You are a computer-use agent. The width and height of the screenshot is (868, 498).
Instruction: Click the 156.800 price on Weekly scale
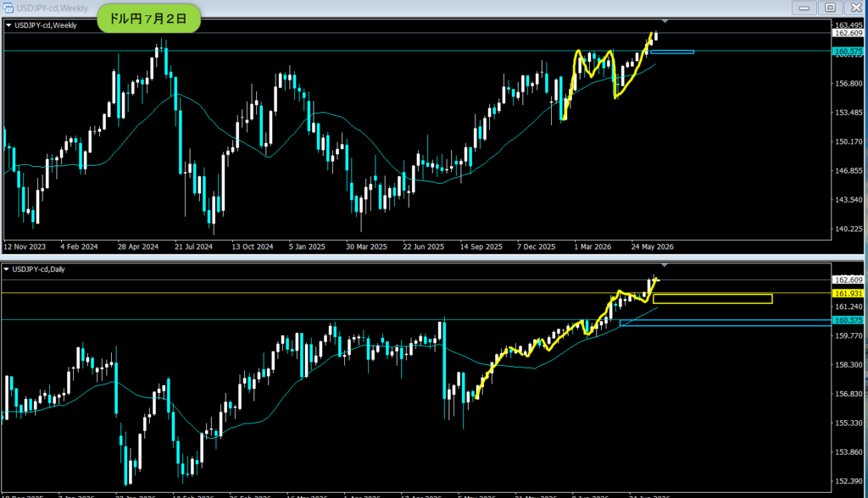point(848,84)
